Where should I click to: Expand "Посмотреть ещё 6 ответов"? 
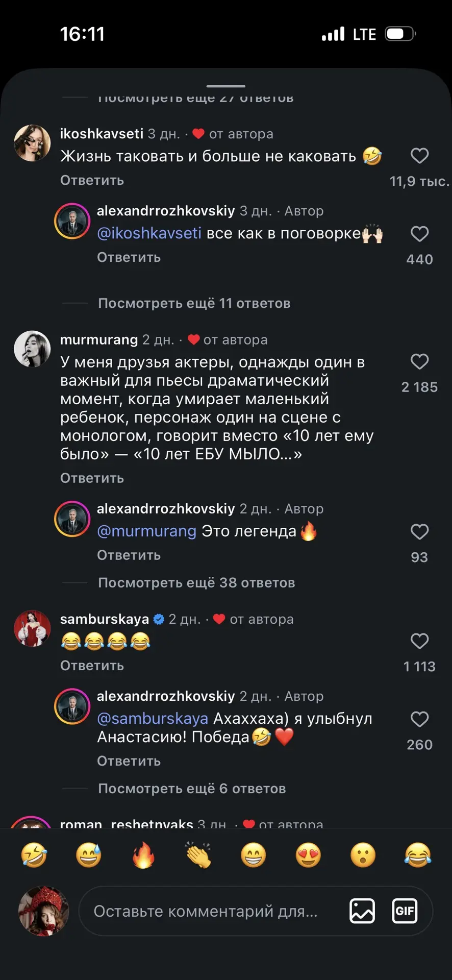pos(192,789)
